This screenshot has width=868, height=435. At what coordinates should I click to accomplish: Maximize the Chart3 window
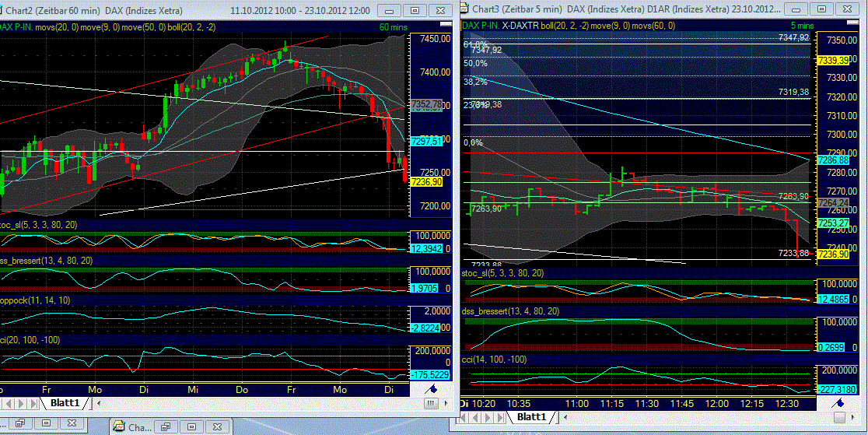coord(821,9)
